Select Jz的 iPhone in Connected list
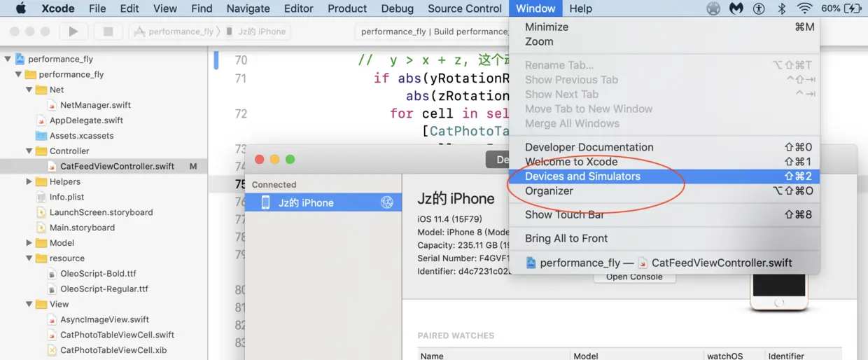Viewport: 868px width, 360px height. click(x=324, y=202)
